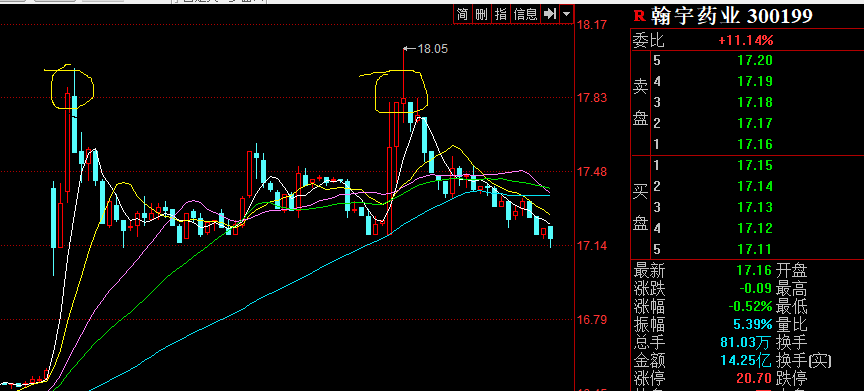Click the 指 indicator button
The image size is (864, 391).
point(500,14)
